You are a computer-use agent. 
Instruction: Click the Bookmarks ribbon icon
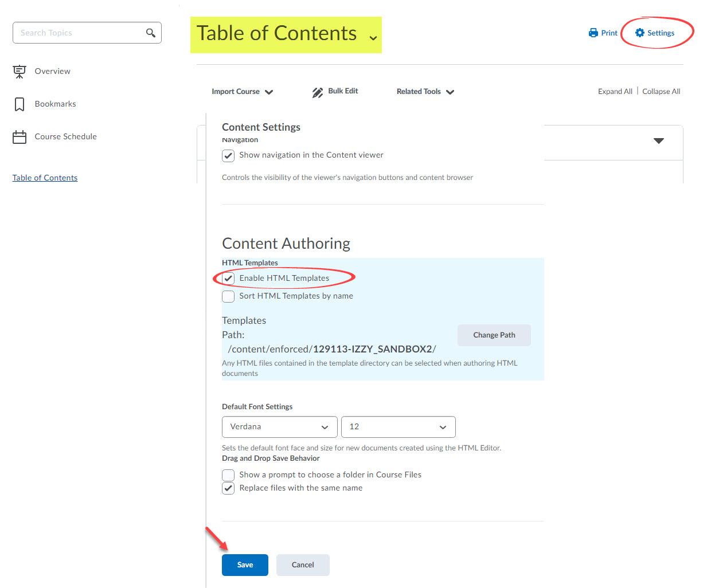pyautogui.click(x=19, y=104)
